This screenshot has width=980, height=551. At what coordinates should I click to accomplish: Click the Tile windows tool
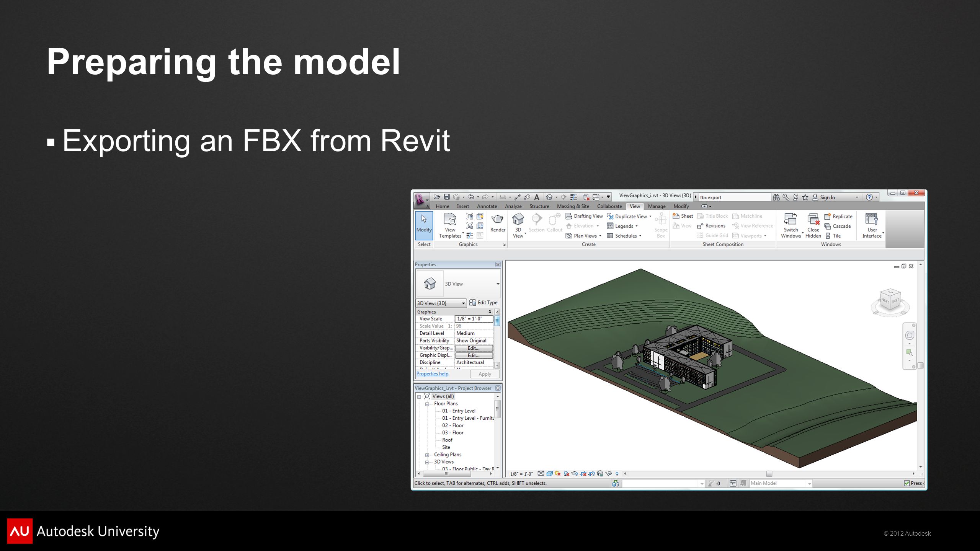(x=833, y=236)
